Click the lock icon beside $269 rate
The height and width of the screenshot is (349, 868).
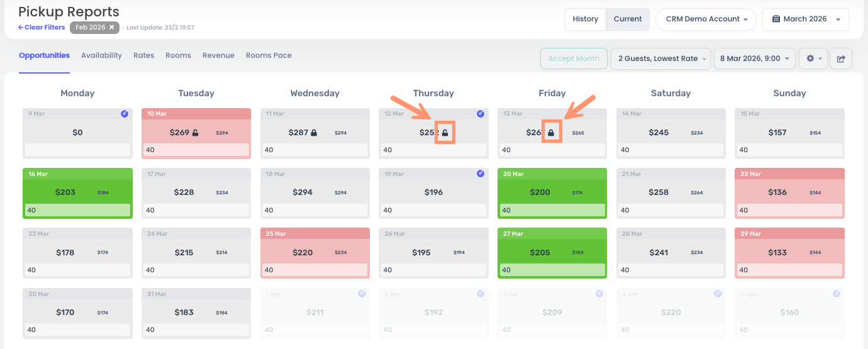pyautogui.click(x=195, y=133)
